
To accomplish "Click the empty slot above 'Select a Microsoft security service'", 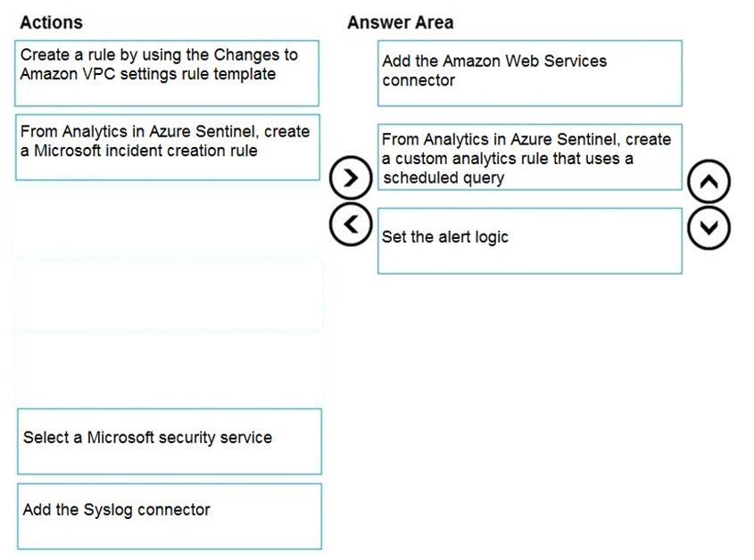I will (x=168, y=368).
